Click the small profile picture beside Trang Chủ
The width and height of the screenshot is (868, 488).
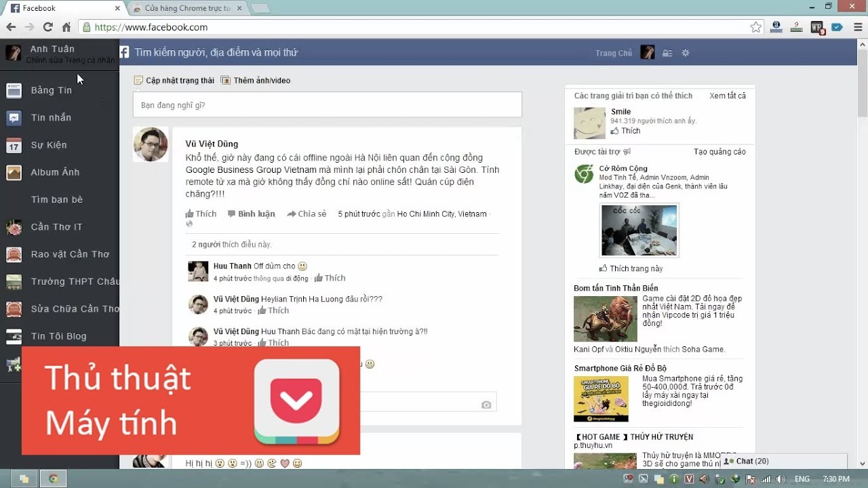click(x=648, y=52)
